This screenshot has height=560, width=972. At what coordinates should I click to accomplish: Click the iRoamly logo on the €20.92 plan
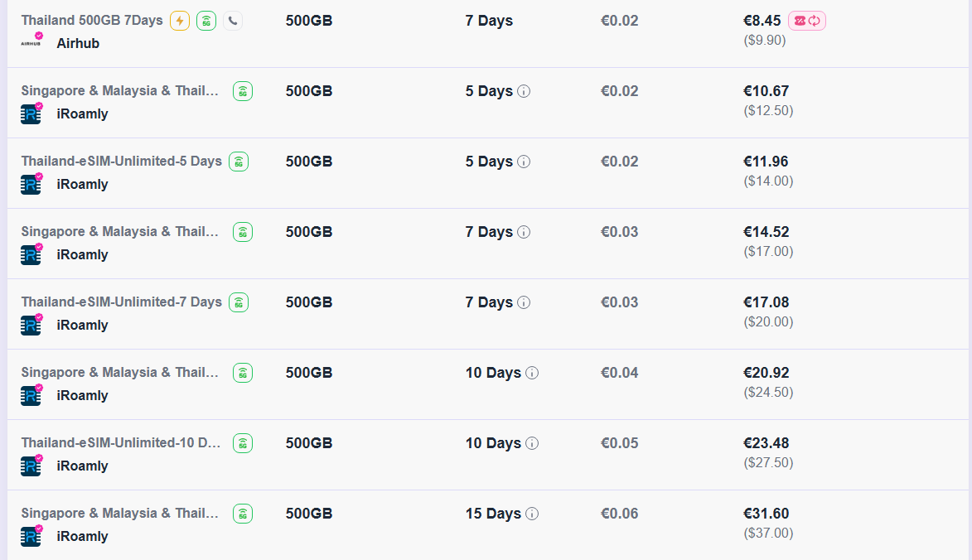tap(31, 395)
